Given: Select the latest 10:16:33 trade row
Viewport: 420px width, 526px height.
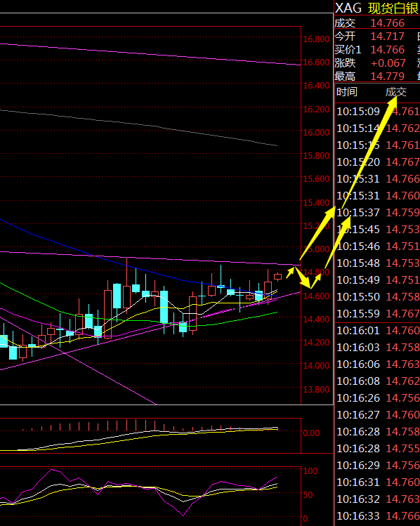Looking at the screenshot, I should pos(378,515).
